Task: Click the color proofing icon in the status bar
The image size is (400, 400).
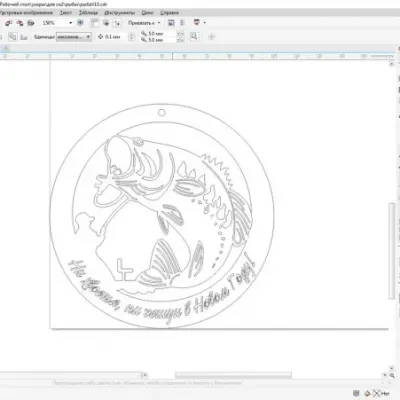Action: 356,393
